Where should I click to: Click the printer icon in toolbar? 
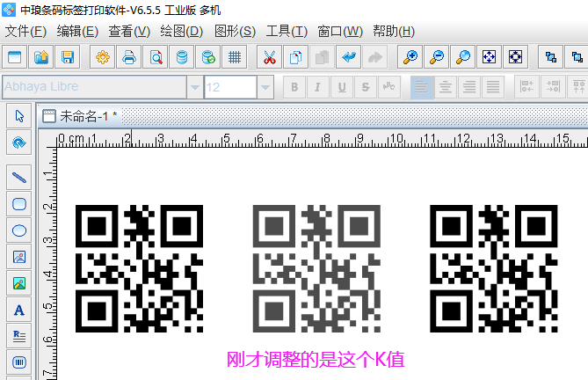click(x=129, y=58)
